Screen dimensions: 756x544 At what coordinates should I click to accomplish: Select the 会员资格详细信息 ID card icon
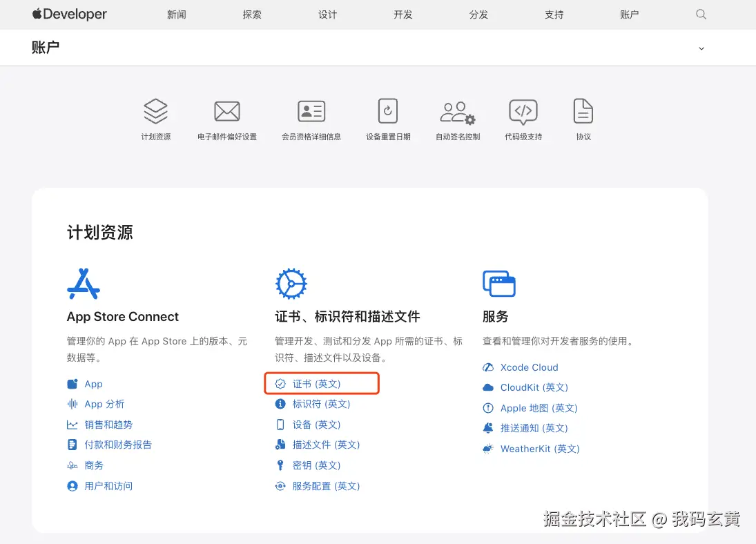pyautogui.click(x=311, y=111)
